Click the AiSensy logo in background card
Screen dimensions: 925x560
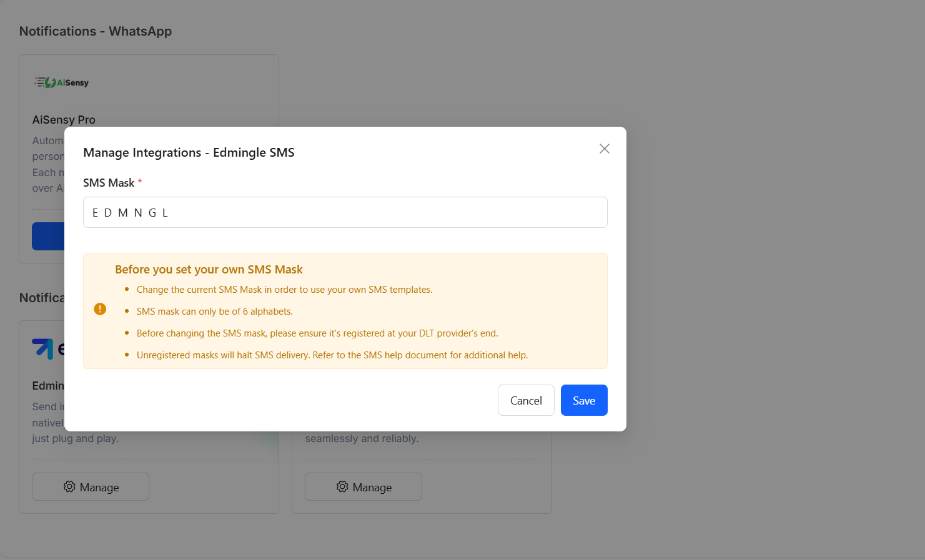pos(62,82)
